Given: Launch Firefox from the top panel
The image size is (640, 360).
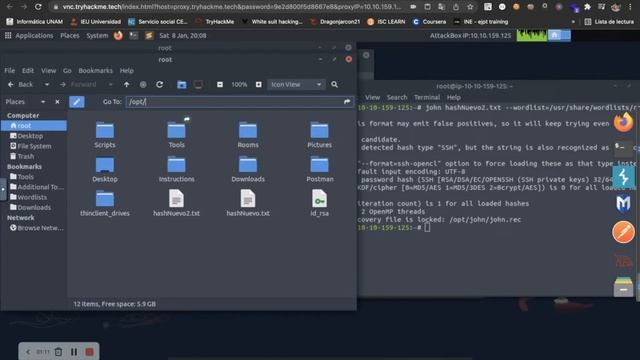Looking at the screenshot, I should coord(118,36).
